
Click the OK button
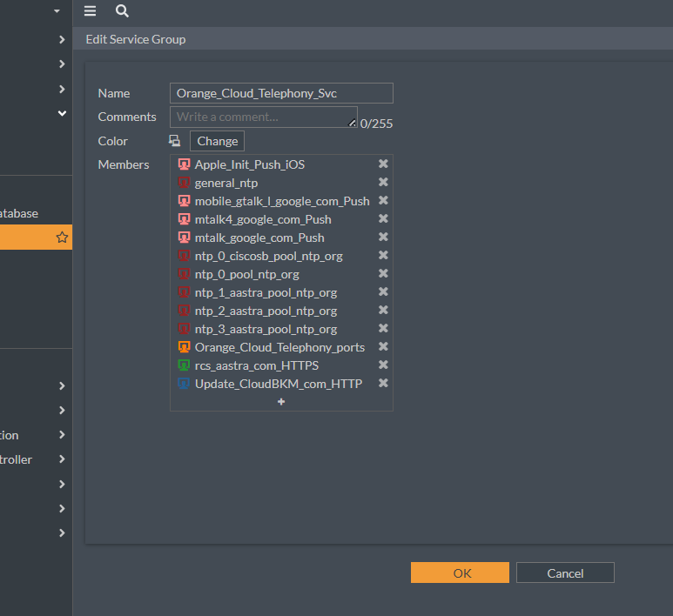[460, 572]
